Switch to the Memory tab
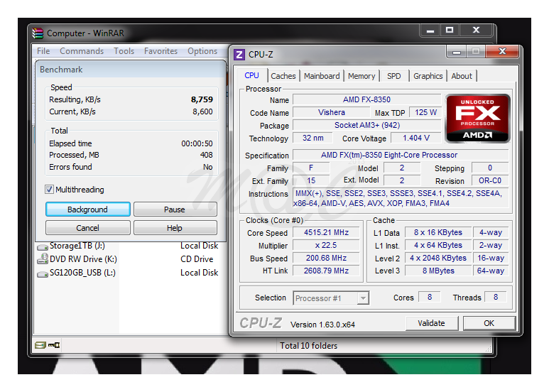The height and width of the screenshot is (392, 549). point(362,76)
